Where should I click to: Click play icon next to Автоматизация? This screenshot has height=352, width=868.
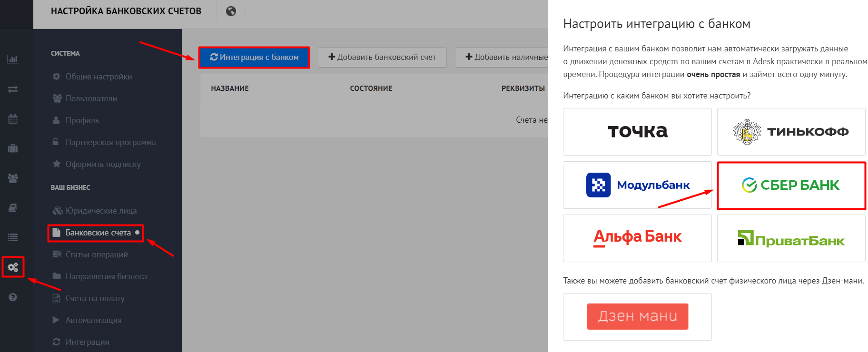click(x=56, y=320)
